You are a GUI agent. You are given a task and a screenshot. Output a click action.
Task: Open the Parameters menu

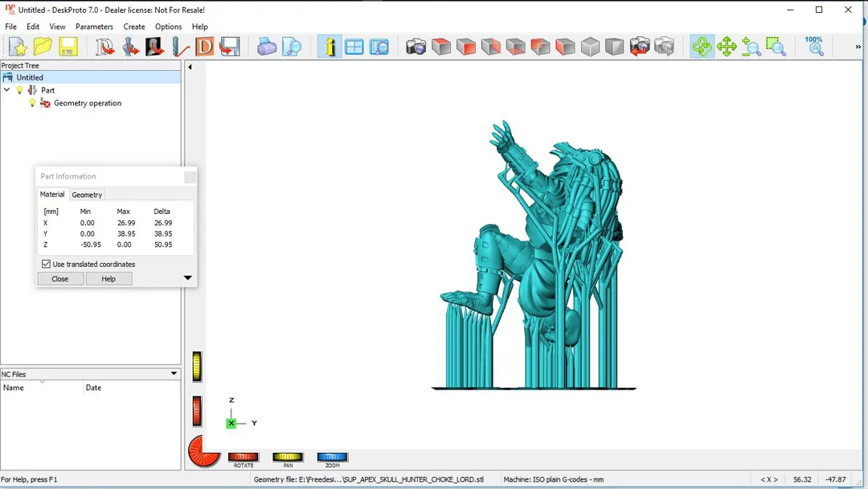coord(94,27)
